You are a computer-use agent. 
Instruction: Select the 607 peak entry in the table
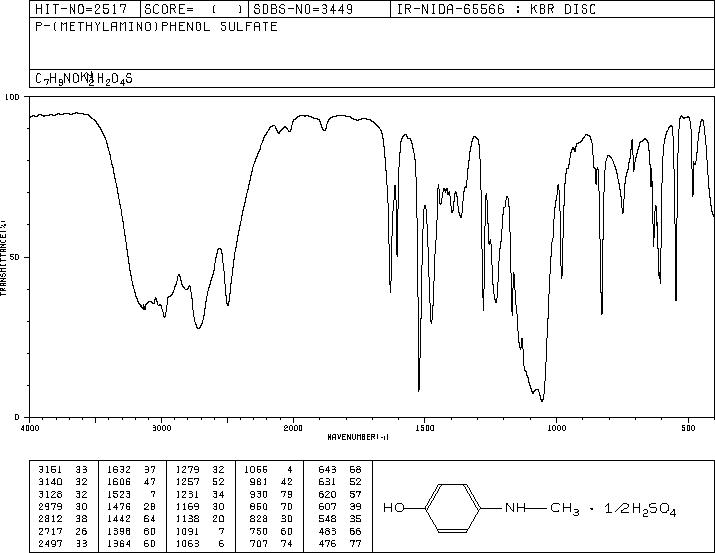point(340,506)
